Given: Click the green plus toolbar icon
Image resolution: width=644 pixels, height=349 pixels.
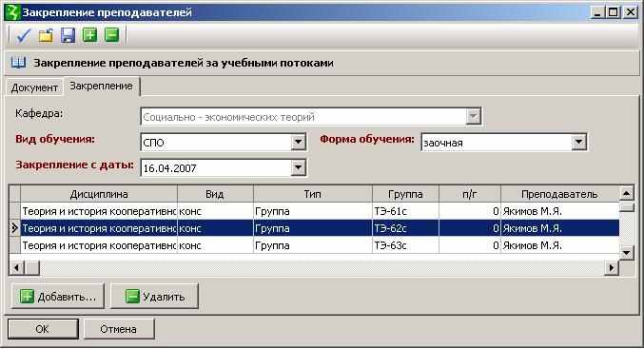Looking at the screenshot, I should [89, 35].
